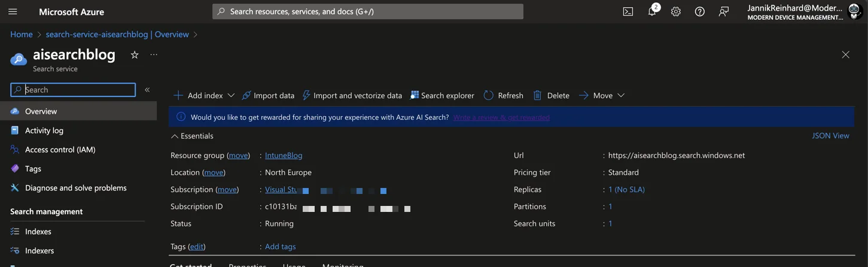Click move link beside Location
Viewport: 868px width, 267px height.
tap(214, 172)
